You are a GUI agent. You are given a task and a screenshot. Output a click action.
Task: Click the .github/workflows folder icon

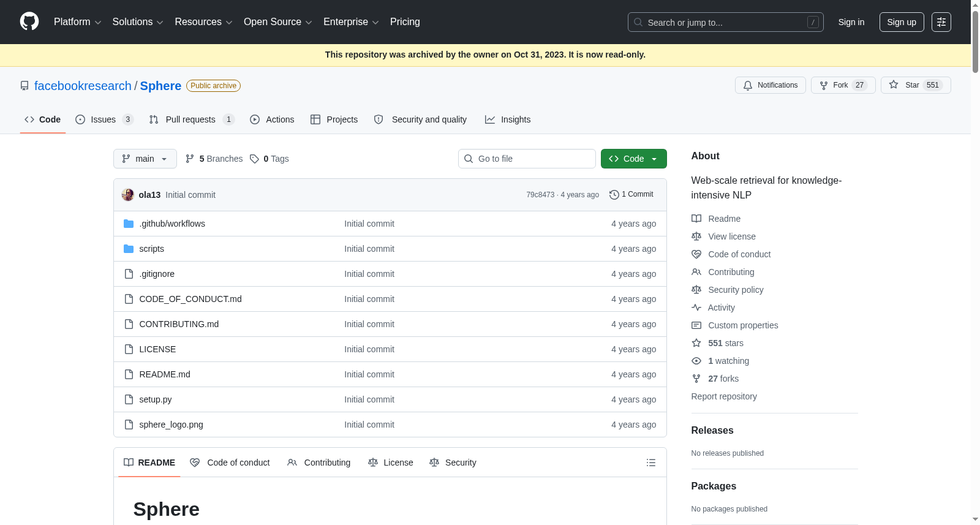pyautogui.click(x=129, y=224)
